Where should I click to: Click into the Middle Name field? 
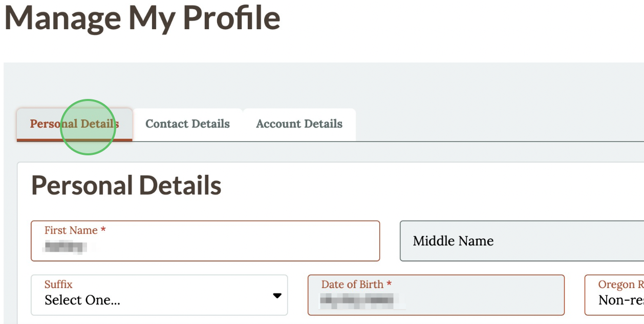[522, 241]
